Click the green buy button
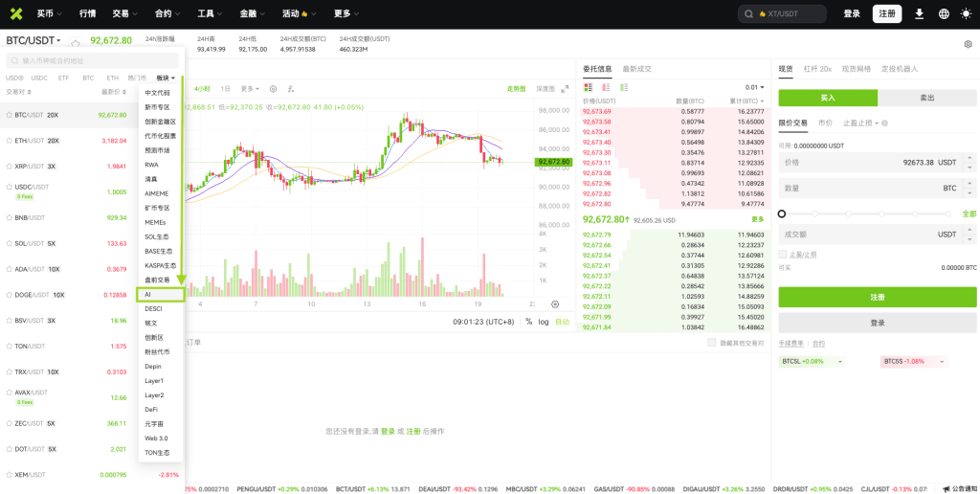 tap(828, 98)
